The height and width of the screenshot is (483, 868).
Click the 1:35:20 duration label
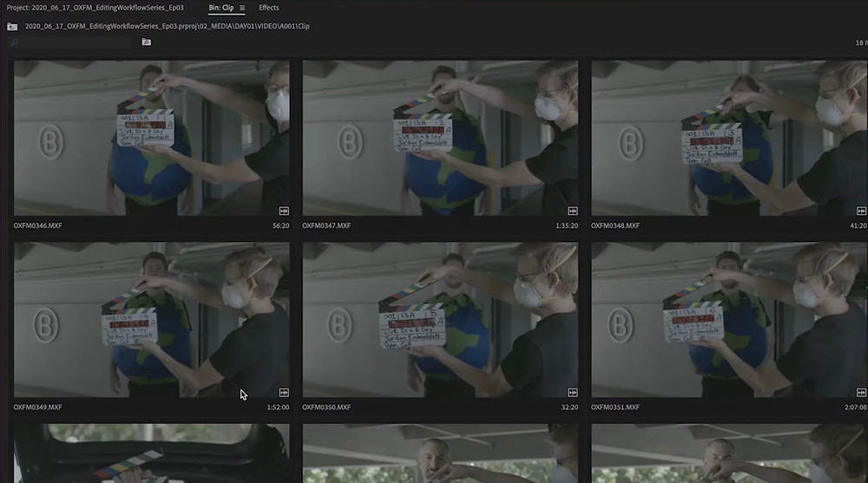point(567,225)
